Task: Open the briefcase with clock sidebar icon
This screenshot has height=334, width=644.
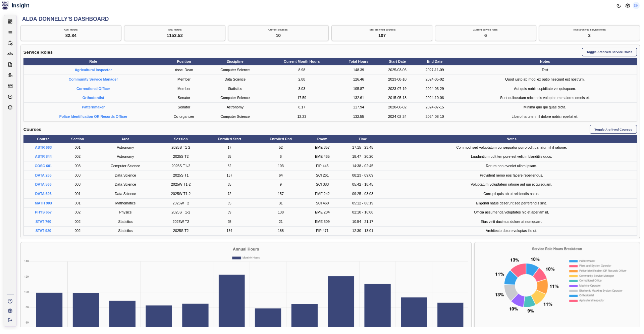Action: (10, 43)
